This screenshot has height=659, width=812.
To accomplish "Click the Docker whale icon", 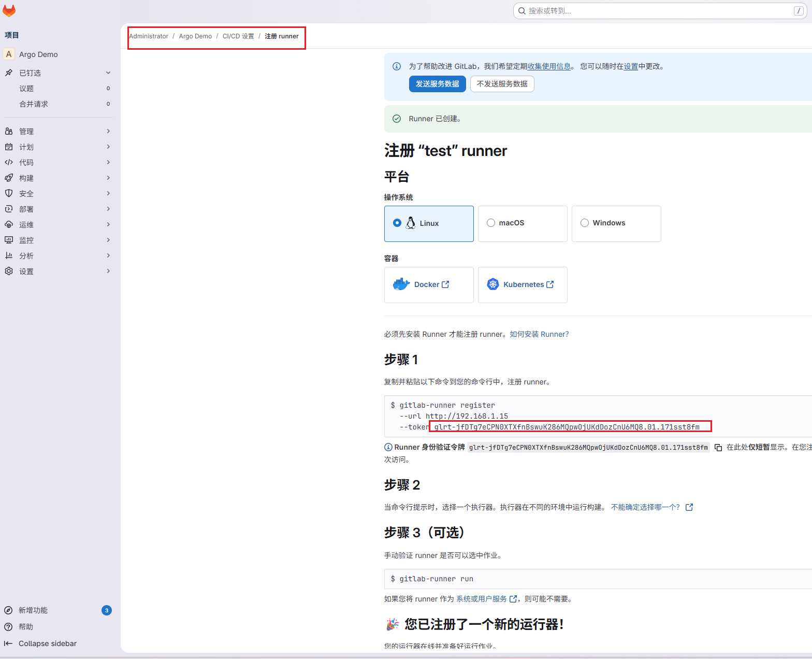I will 401,284.
